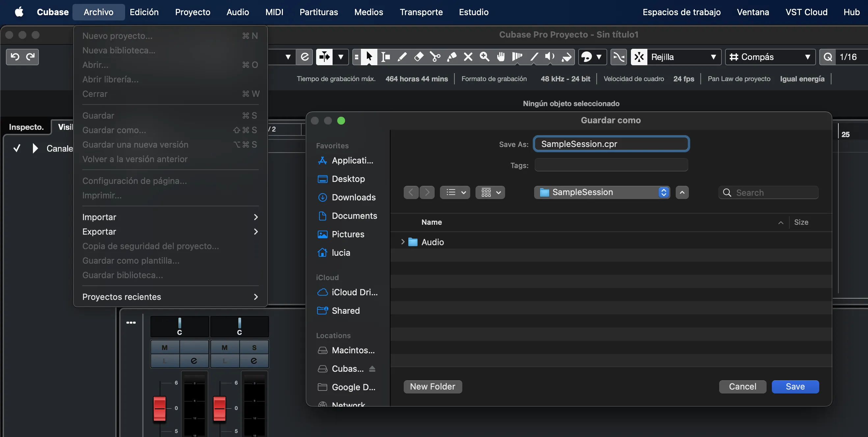Open iCloud Drive in sidebar

tap(348, 292)
